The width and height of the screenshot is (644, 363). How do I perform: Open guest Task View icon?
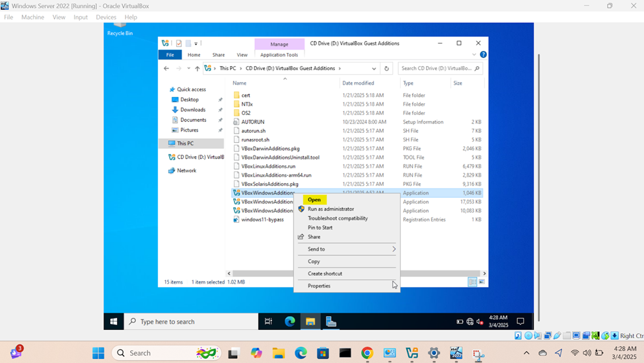click(268, 321)
